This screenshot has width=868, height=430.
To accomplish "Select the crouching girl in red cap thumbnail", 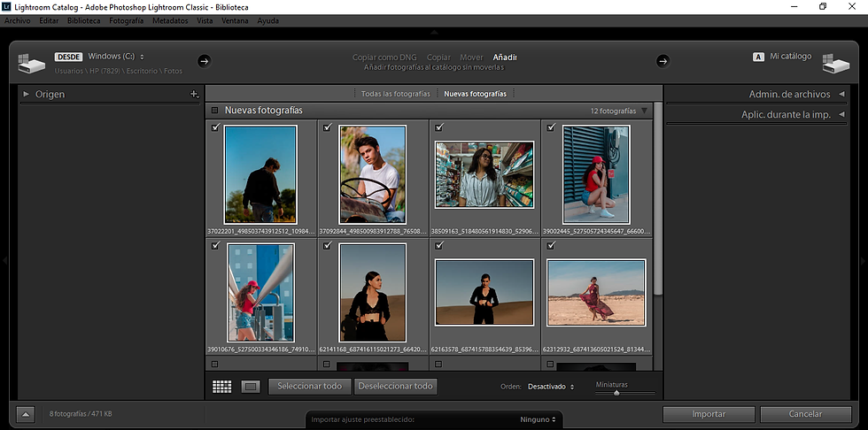I will point(596,174).
